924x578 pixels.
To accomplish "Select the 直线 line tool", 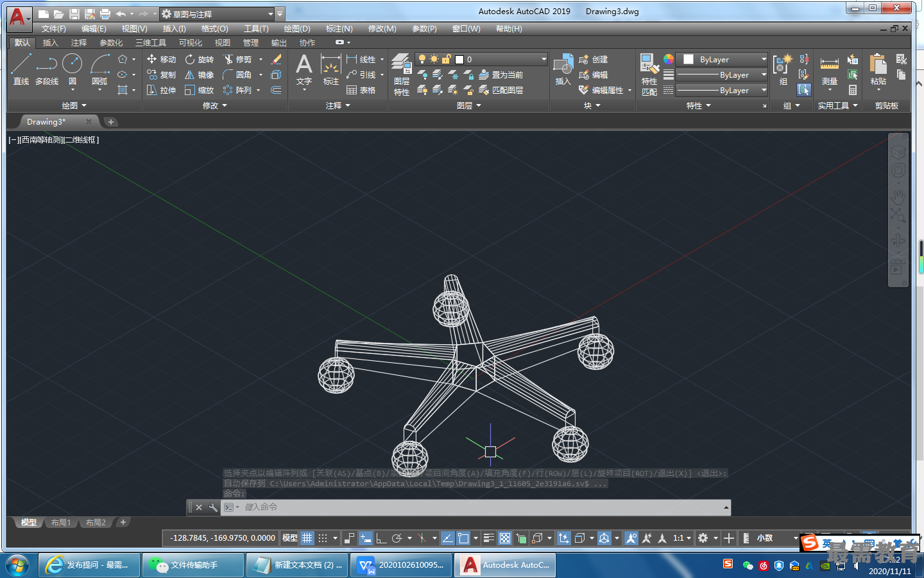I will 21,69.
